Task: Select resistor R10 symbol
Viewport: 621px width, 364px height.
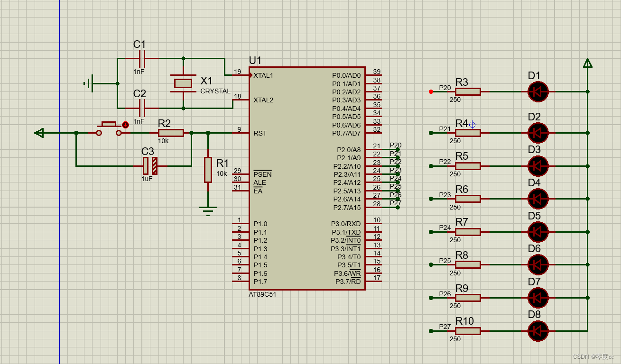Action: [468, 330]
